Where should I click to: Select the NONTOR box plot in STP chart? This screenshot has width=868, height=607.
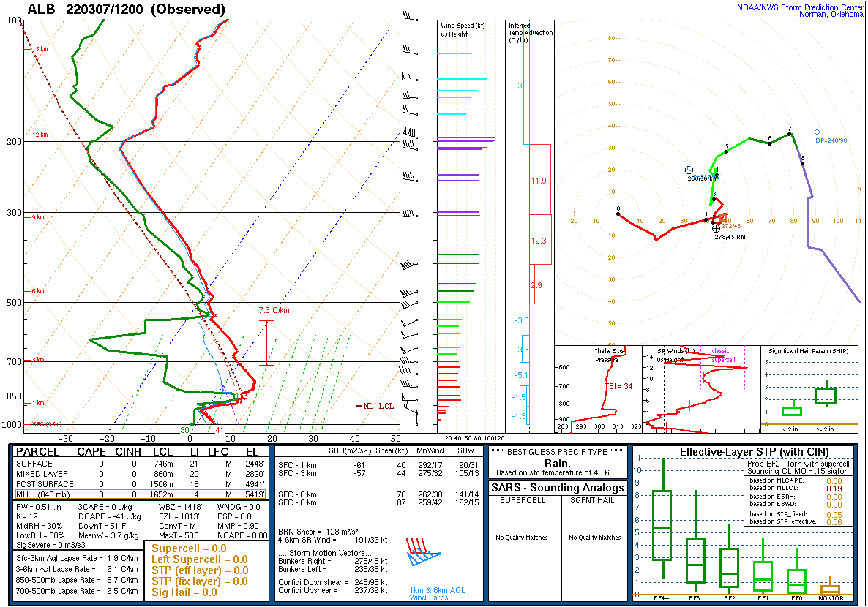pyautogui.click(x=830, y=589)
